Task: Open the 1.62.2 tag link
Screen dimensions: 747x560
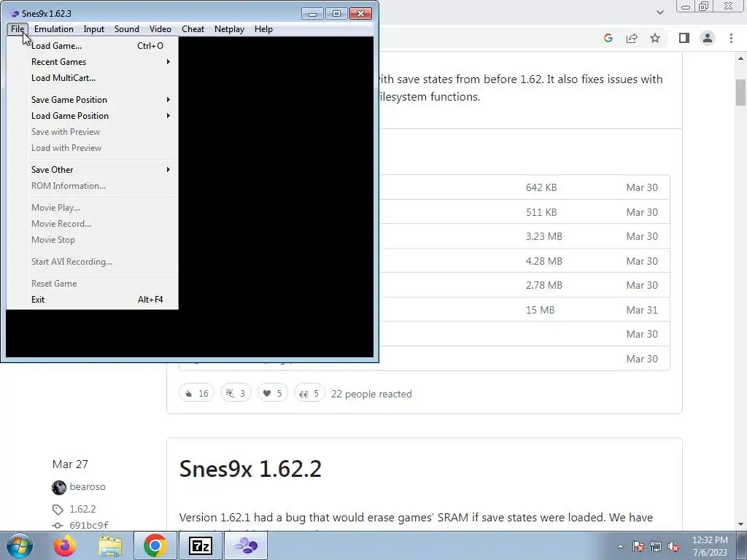Action: point(82,509)
